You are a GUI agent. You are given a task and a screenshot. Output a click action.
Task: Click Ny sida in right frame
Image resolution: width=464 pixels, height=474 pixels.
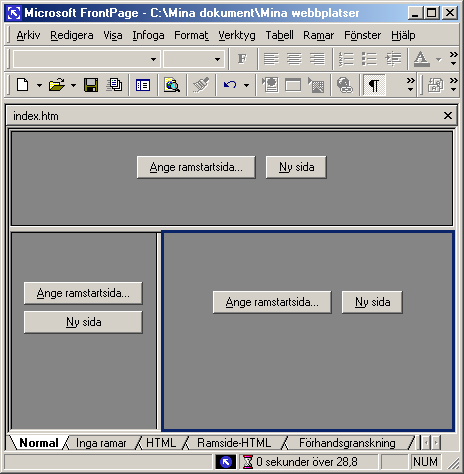coord(372,302)
